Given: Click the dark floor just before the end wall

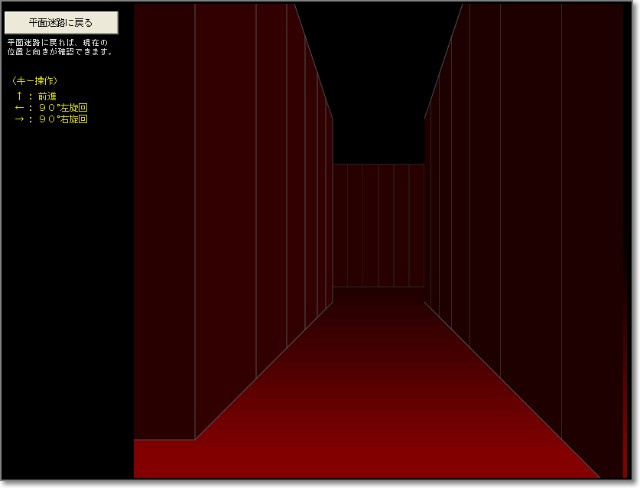Looking at the screenshot, I should [x=379, y=296].
